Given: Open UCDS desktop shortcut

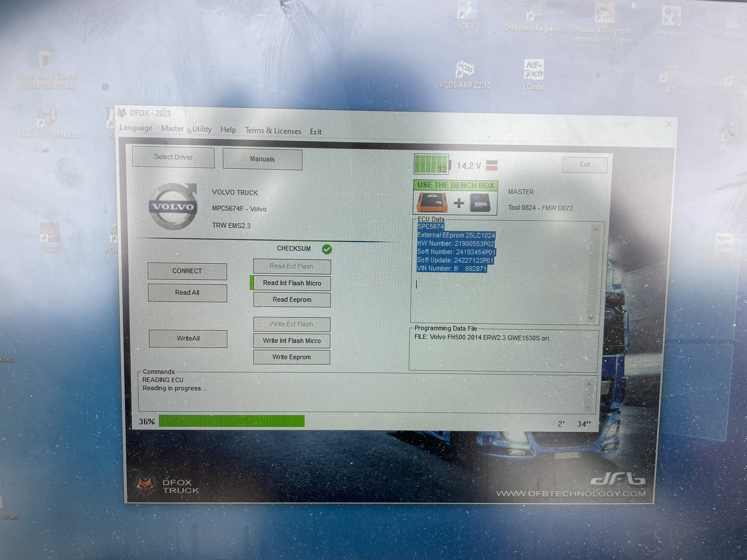Looking at the screenshot, I should point(50,238).
